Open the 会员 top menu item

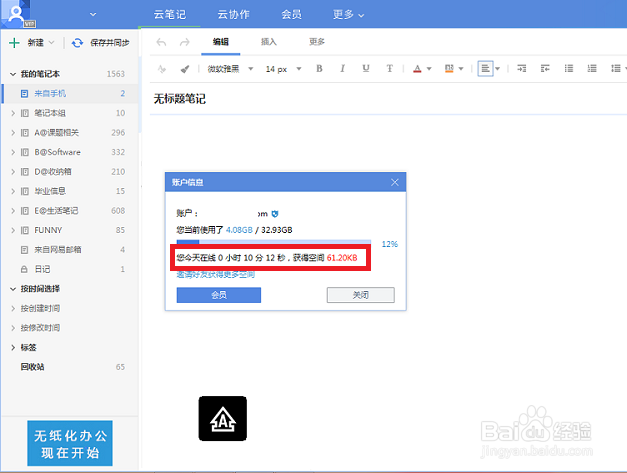coord(291,14)
